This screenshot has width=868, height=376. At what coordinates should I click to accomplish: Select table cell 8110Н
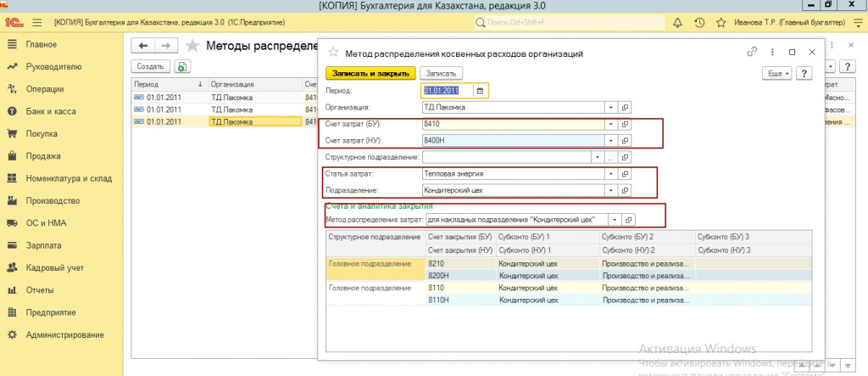click(460, 300)
